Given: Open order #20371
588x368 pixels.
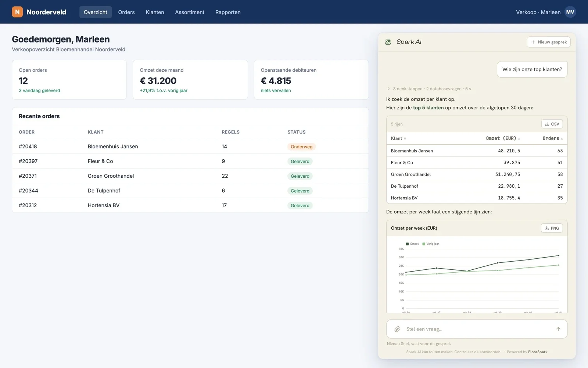Looking at the screenshot, I should point(190,176).
